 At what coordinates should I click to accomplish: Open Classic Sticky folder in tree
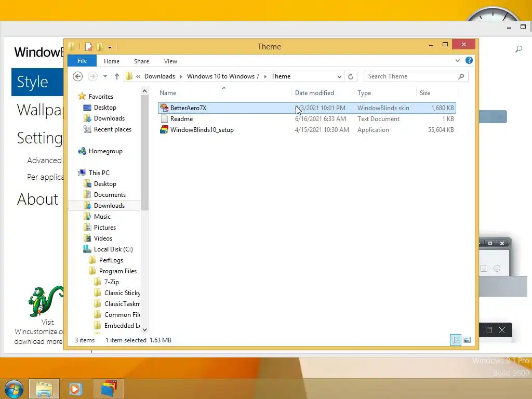(x=122, y=293)
